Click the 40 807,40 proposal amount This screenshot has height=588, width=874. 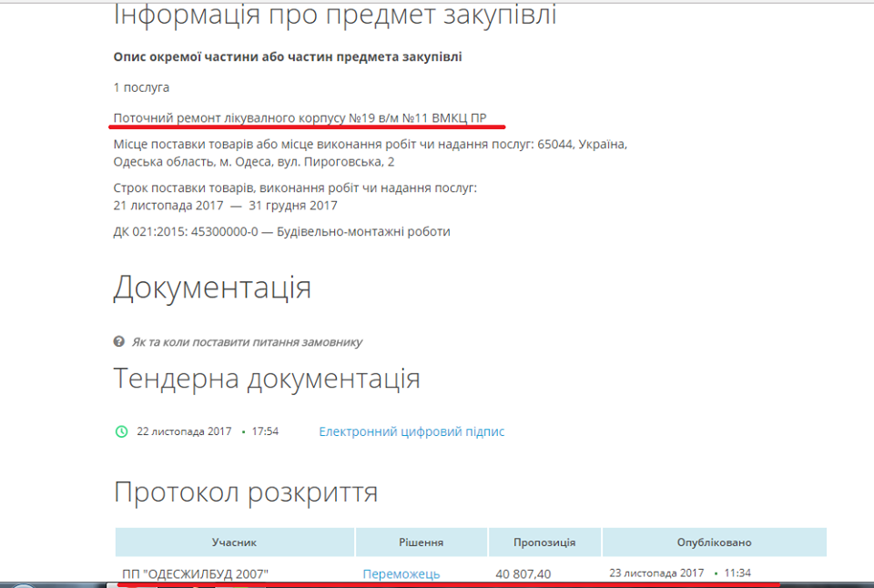coord(523,573)
